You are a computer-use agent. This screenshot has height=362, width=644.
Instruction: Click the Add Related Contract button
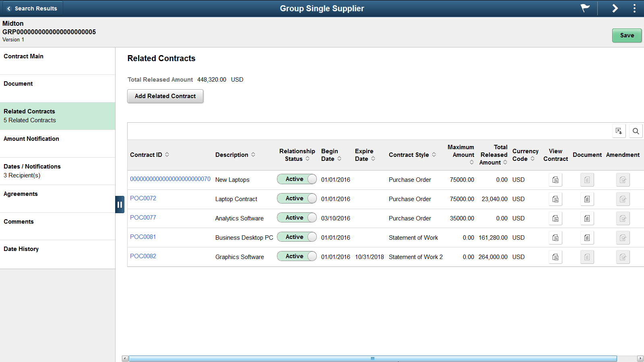[x=165, y=96]
